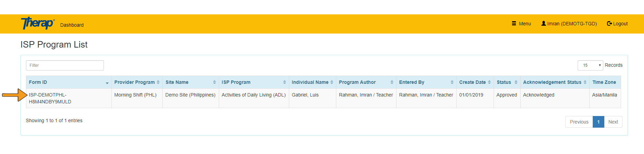This screenshot has width=644, height=154.
Task: Open the hamburger Menu icon
Action: click(514, 24)
